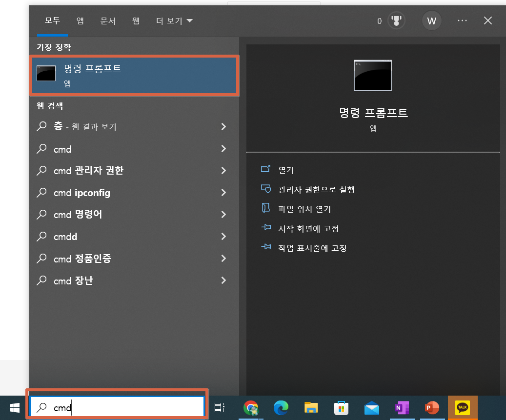The width and height of the screenshot is (506, 420).
Task: Click the search icon beside 층
Action: pos(41,126)
